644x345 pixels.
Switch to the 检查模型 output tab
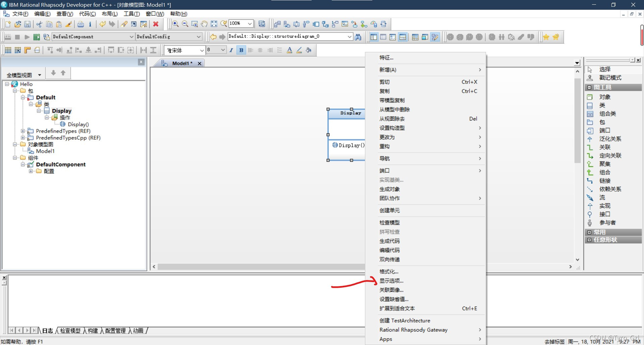click(x=70, y=331)
